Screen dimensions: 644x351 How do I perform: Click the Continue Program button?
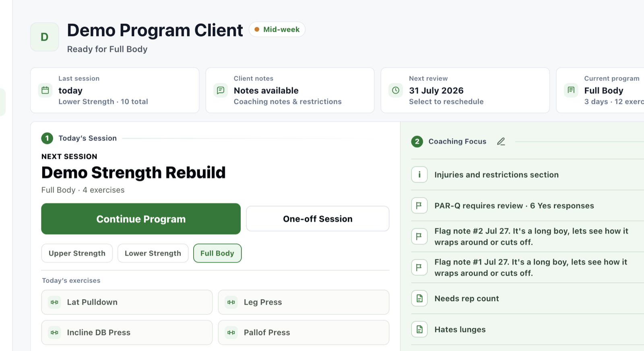[x=141, y=219]
